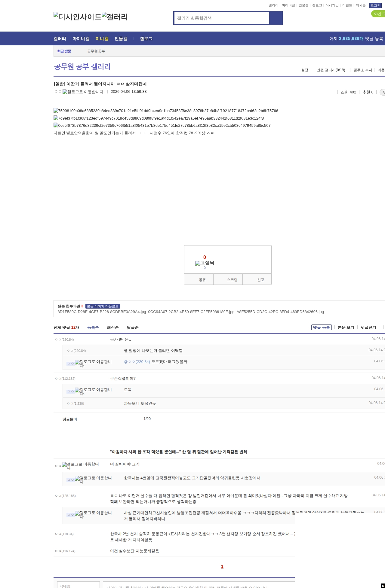The width and height of the screenshot is (385, 588).
Task: Click 갤주소 복사
Action: (363, 70)
